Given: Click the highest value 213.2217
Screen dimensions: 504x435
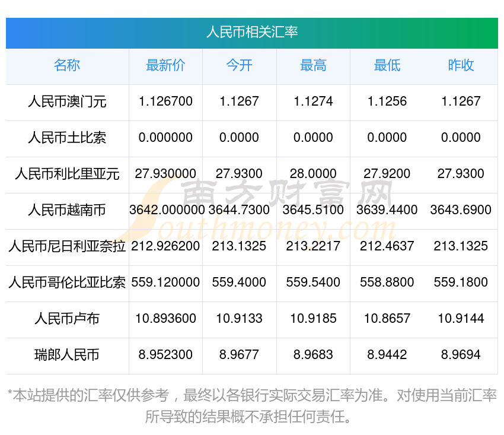Looking at the screenshot, I should point(313,246).
